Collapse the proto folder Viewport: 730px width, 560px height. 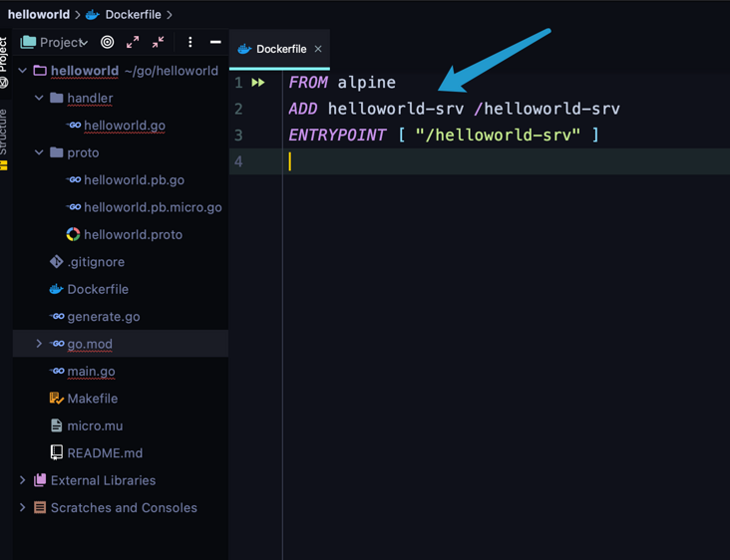(x=39, y=152)
